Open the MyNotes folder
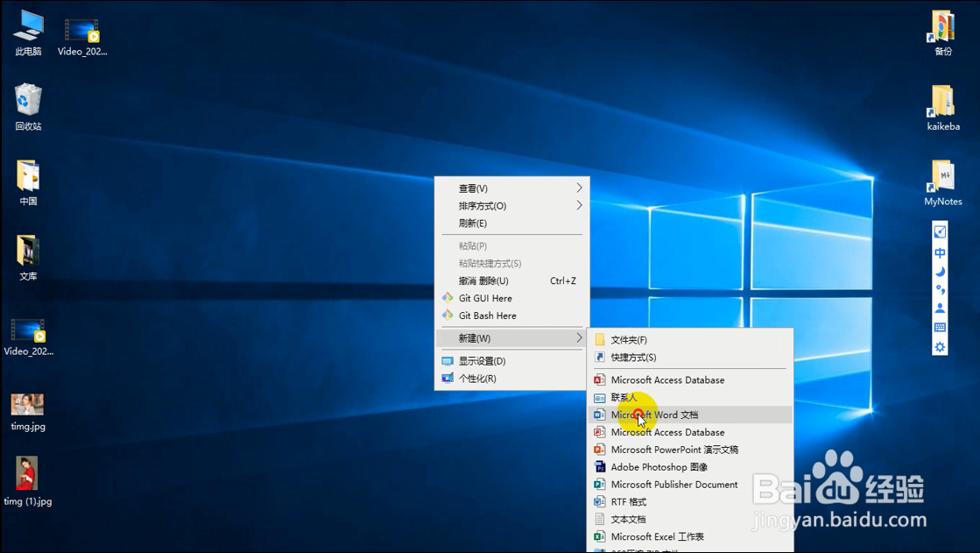980x553 pixels. [x=941, y=175]
